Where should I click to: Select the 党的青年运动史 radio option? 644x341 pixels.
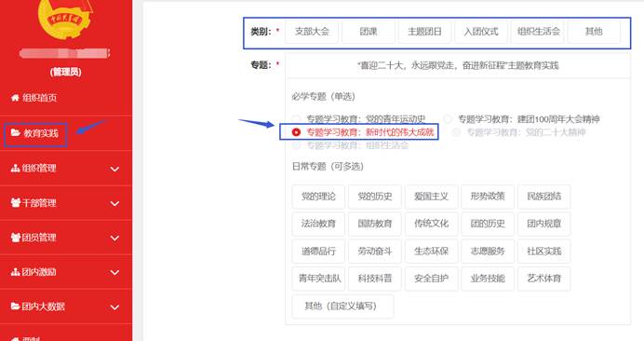point(296,119)
